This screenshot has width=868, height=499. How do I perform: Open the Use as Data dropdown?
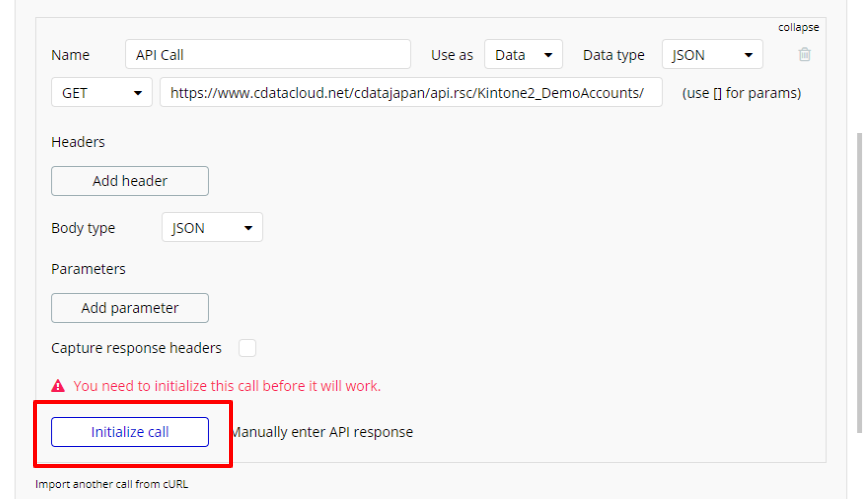tap(523, 54)
